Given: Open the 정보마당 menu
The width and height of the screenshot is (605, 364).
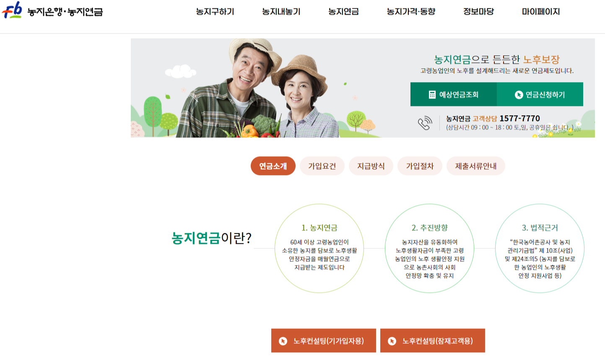Looking at the screenshot, I should 478,12.
